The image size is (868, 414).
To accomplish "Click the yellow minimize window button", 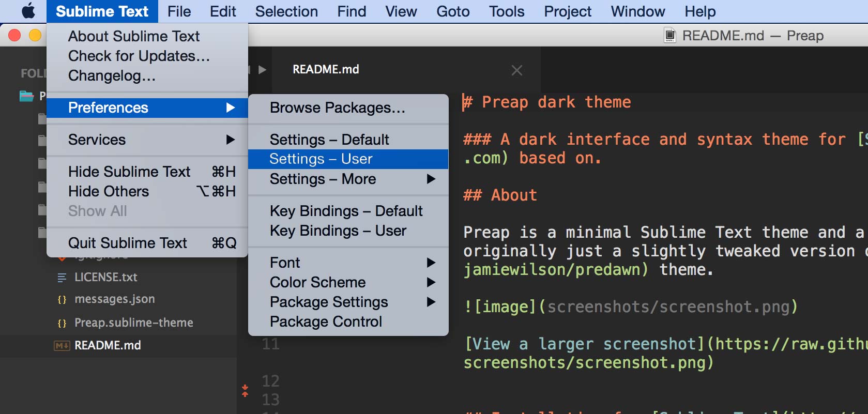I will click(x=35, y=35).
